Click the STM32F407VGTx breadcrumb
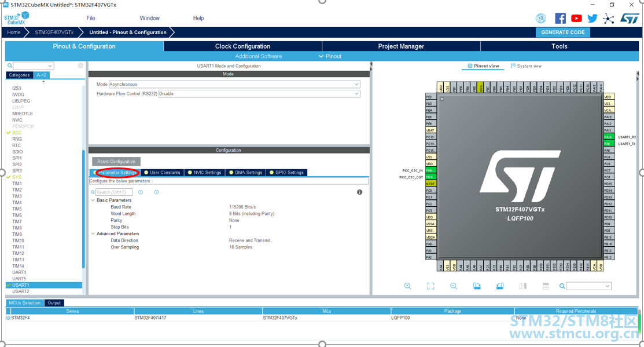The width and height of the screenshot is (644, 347). click(x=54, y=32)
